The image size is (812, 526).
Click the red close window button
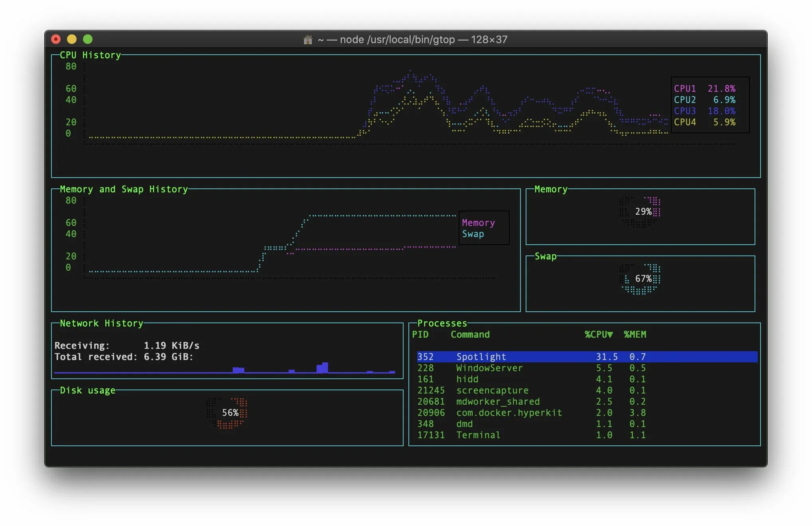coord(56,39)
